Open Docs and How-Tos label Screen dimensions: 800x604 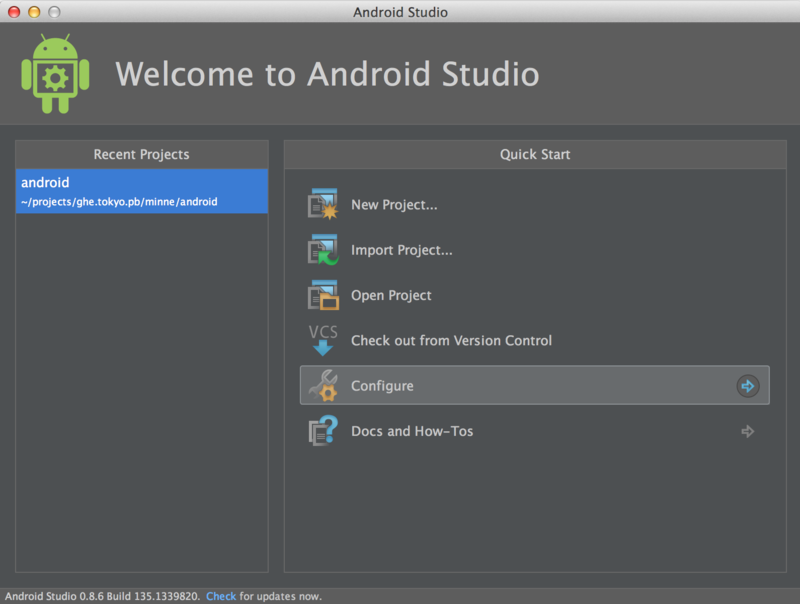(x=412, y=431)
